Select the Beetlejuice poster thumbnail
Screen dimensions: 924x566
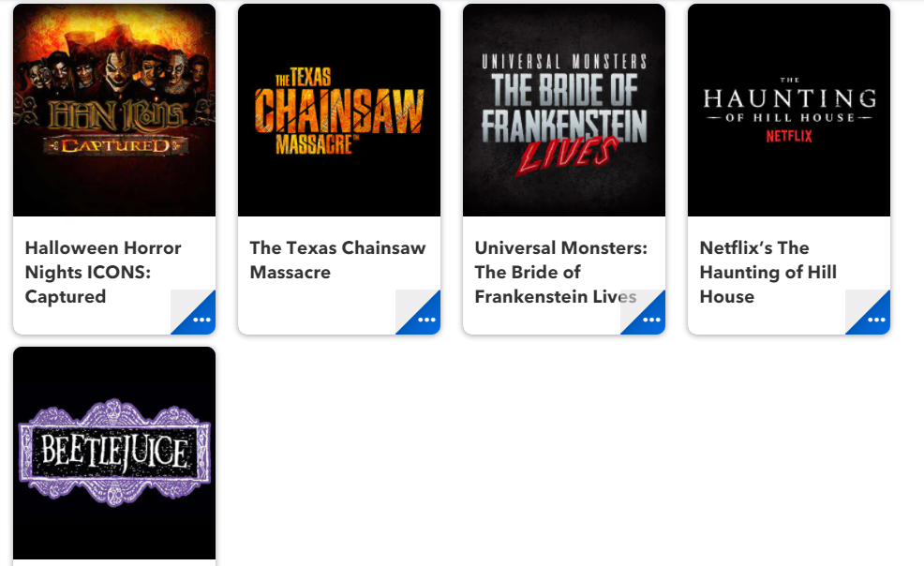(114, 453)
